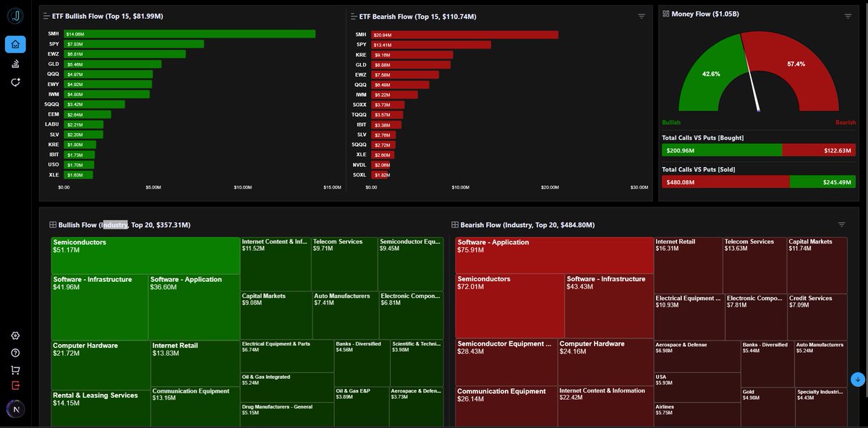The width and height of the screenshot is (868, 428).
Task: Select Drug Manufacturers - General $5.15M tile
Action: click(286, 415)
